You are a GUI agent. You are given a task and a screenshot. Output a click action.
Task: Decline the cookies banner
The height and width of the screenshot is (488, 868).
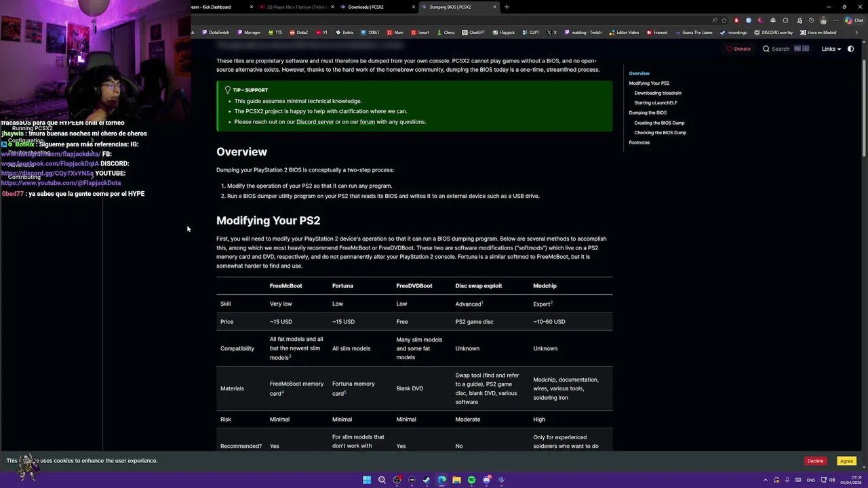pyautogui.click(x=815, y=461)
